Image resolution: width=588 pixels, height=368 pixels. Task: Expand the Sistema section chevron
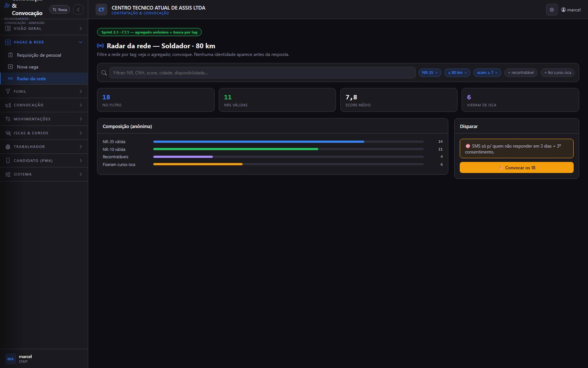click(81, 174)
